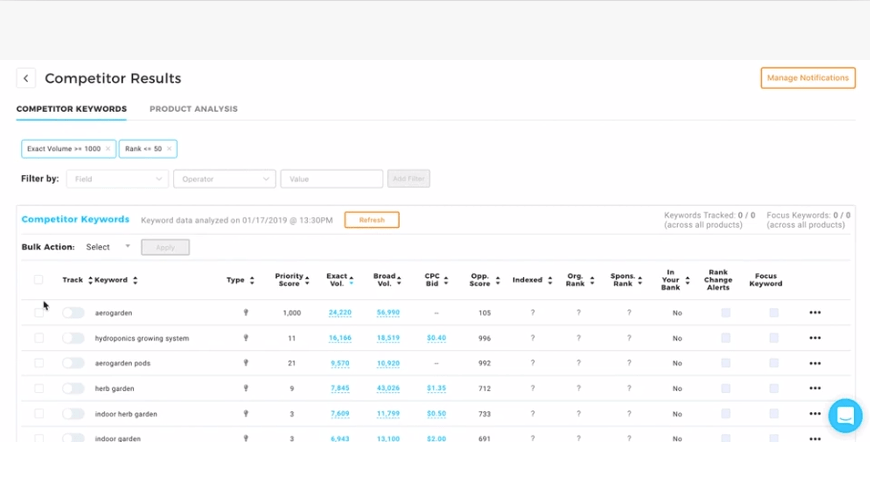Click the $1.35 CPC bid link
Screen dimensions: 870x500
[436, 388]
